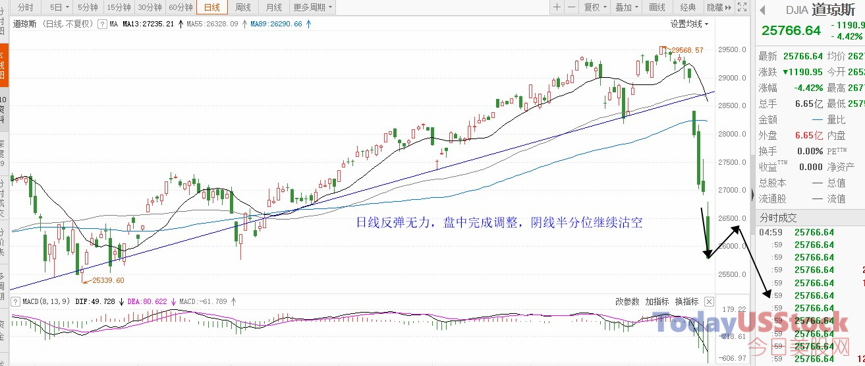Viewport: 865px width, 366px height.
Task: Click the MACD panel question-mark icon
Action: pyautogui.click(x=14, y=302)
